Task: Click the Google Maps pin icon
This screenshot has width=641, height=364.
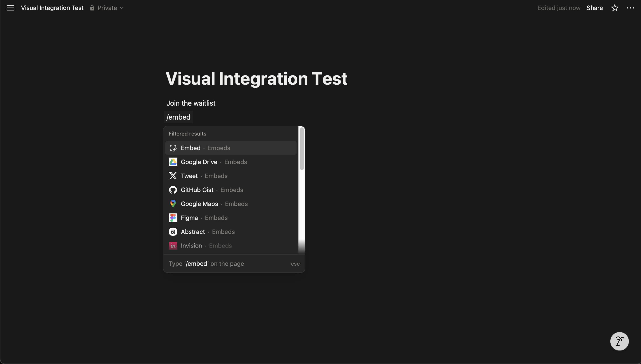Action: click(x=173, y=204)
